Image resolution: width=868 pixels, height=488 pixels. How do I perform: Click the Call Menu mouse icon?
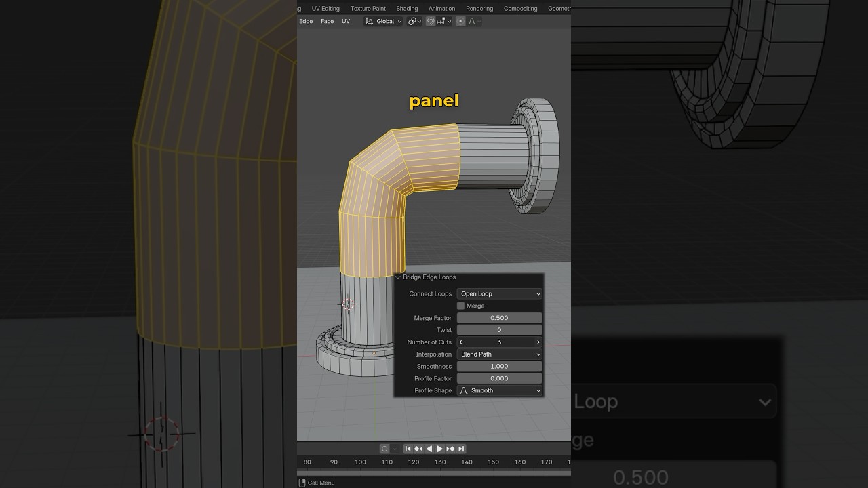[x=302, y=483]
